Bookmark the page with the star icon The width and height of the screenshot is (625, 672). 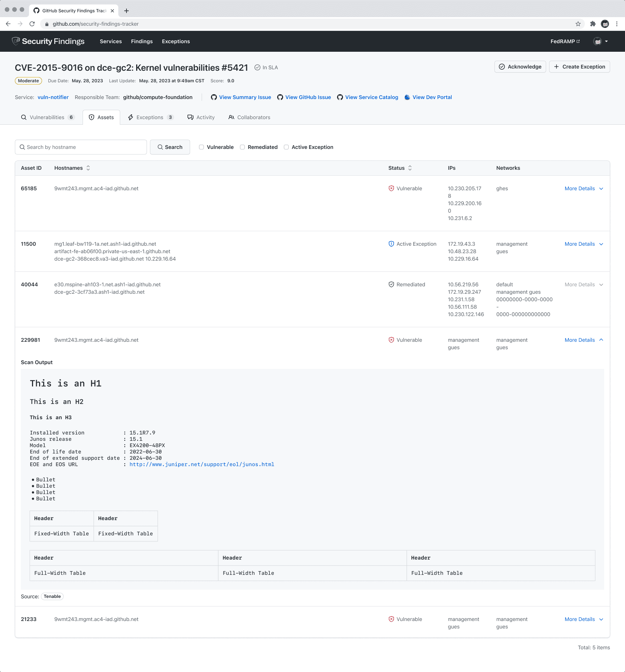(578, 24)
